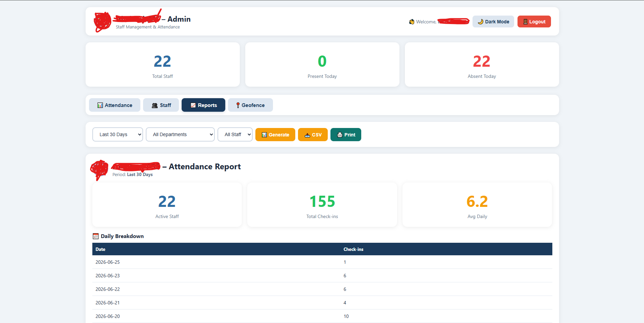Click the Date column header
644x323 pixels.
tap(100, 249)
